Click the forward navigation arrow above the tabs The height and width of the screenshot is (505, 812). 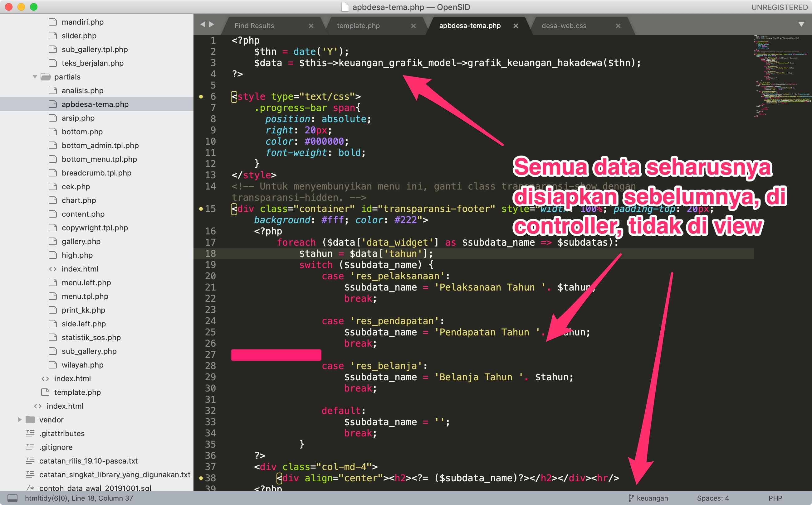tap(212, 24)
